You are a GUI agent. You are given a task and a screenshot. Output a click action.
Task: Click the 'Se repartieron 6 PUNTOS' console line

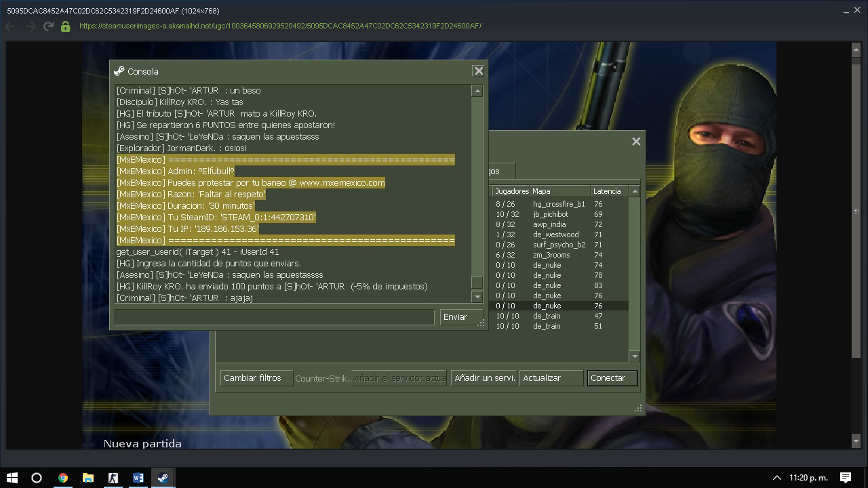point(226,125)
